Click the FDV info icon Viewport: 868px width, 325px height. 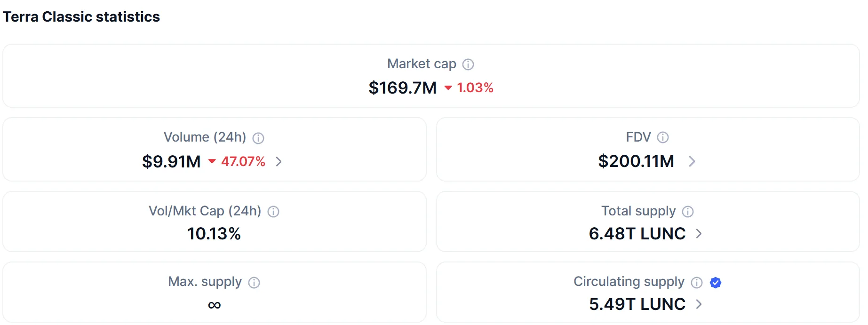click(663, 137)
